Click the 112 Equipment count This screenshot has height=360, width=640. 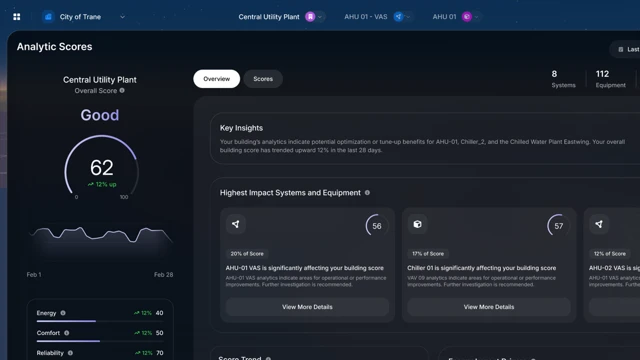coord(610,79)
